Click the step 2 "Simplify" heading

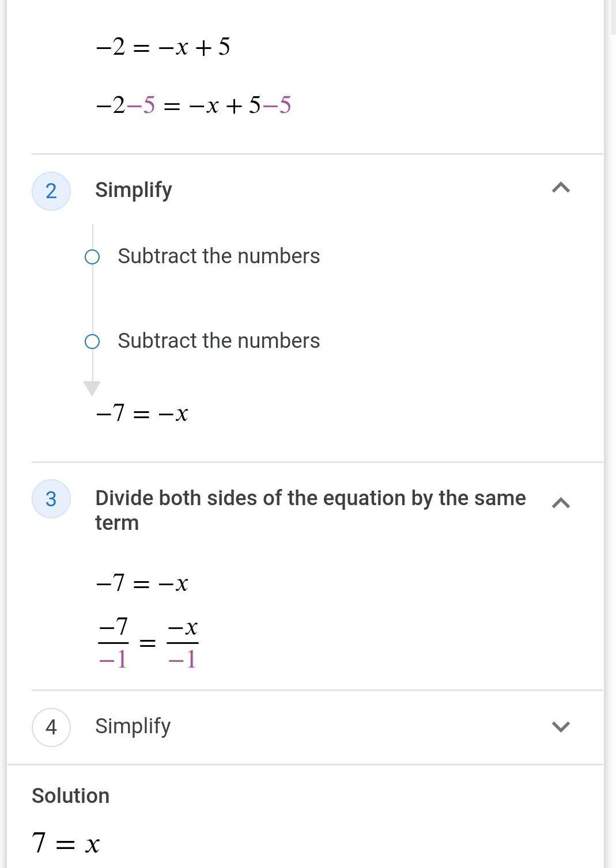[x=134, y=190]
